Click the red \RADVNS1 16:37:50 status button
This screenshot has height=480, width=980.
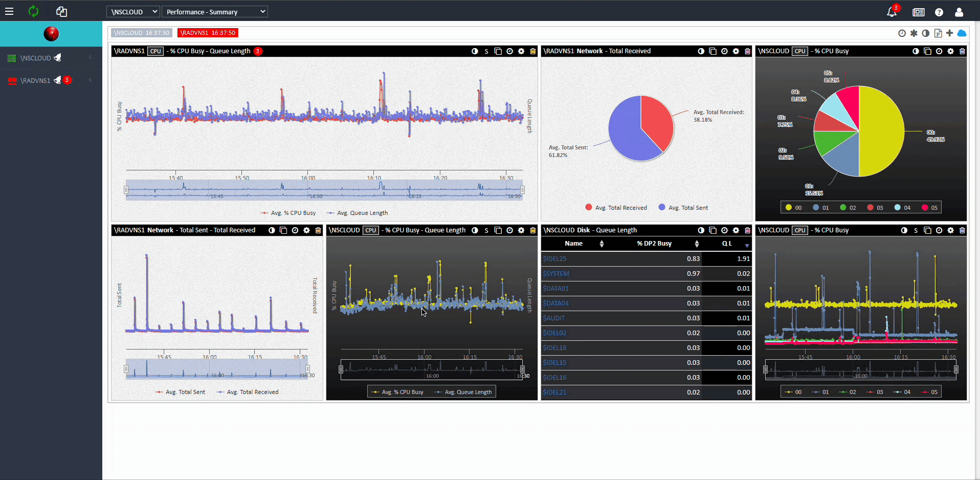(208, 33)
